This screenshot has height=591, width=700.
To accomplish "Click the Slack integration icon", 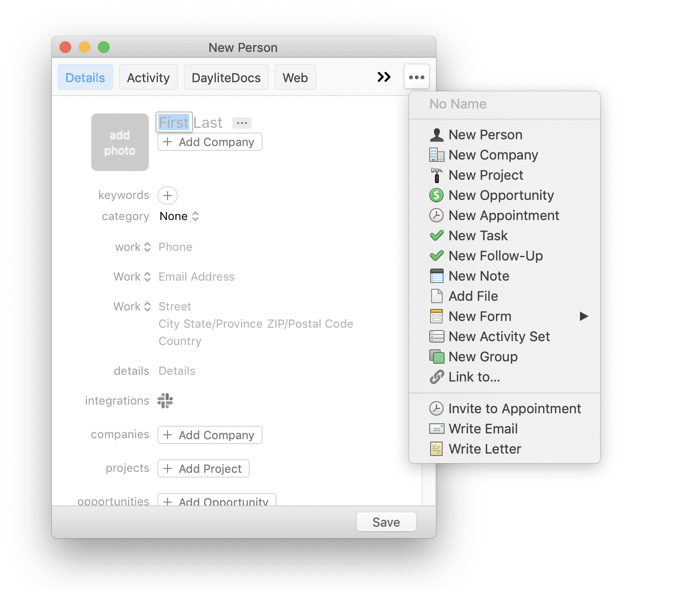I will coord(165,401).
